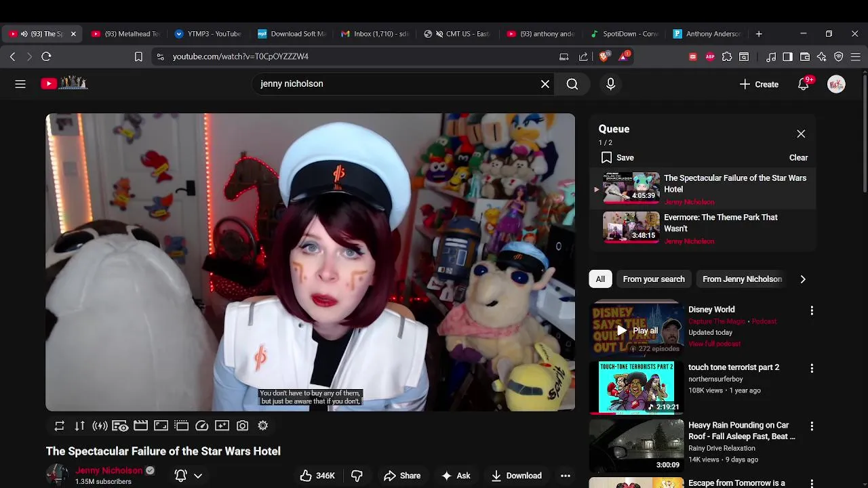Image resolution: width=868 pixels, height=488 pixels.
Task: Select the 'From Jenny Nicholson' chip
Action: tap(742, 279)
